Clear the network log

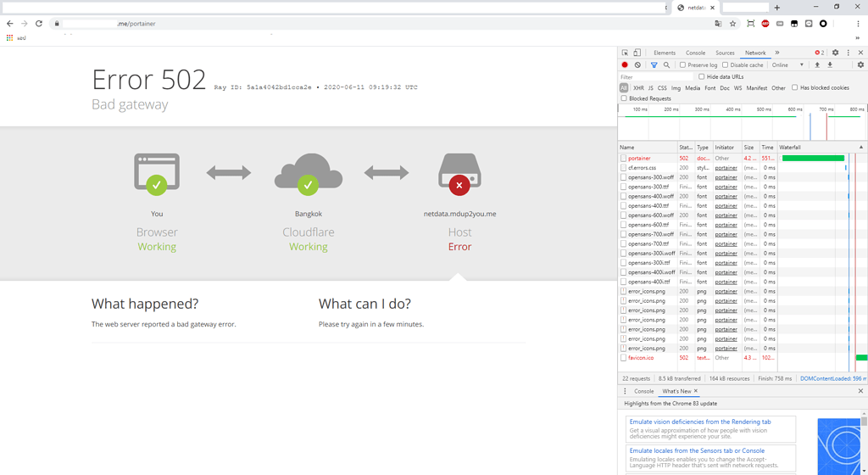(637, 64)
